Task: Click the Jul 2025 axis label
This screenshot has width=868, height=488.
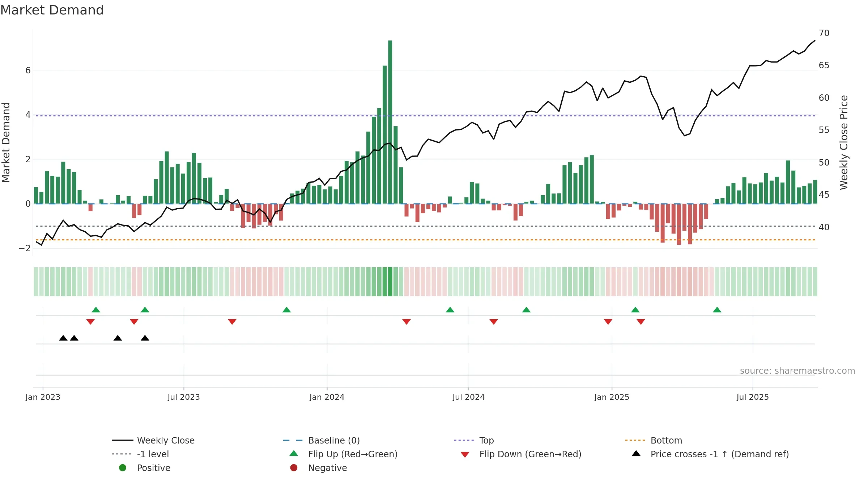Action: point(753,397)
